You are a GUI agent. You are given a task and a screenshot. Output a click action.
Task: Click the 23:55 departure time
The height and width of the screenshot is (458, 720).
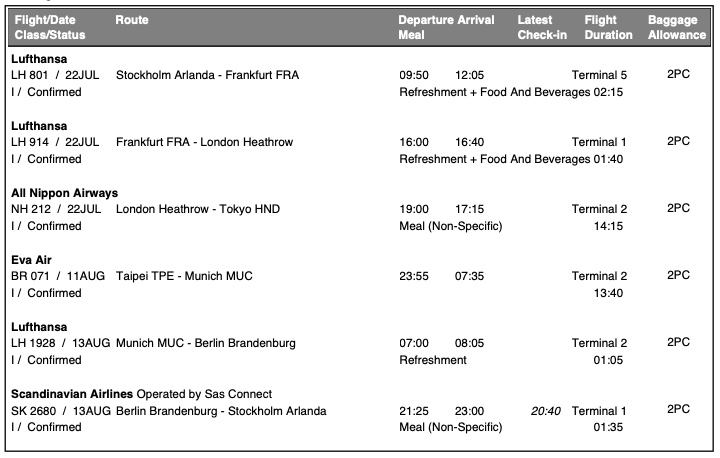point(414,276)
